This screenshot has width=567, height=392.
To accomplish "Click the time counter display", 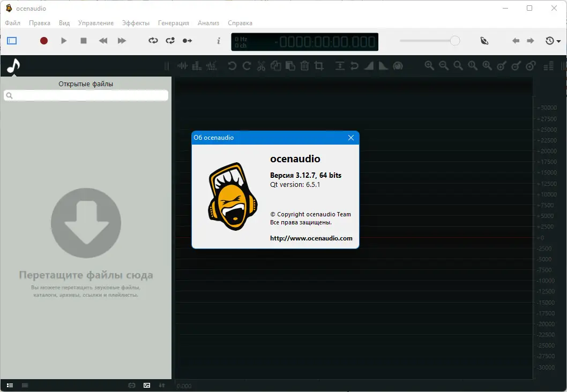I will click(x=305, y=42).
